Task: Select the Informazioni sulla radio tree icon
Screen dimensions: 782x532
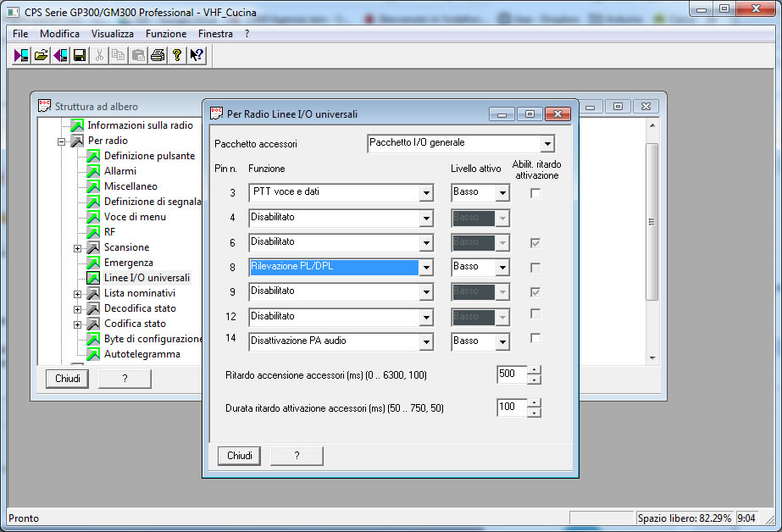Action: (77, 125)
